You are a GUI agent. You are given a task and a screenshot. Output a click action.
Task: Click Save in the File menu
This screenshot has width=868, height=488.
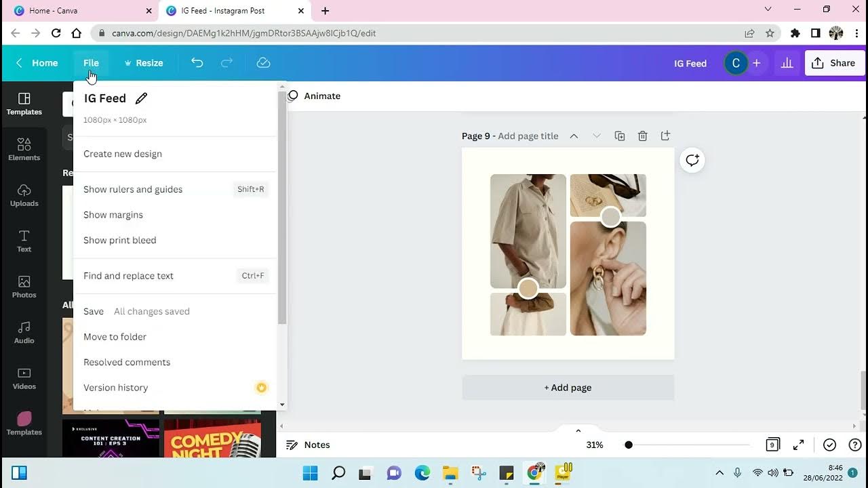pos(94,311)
